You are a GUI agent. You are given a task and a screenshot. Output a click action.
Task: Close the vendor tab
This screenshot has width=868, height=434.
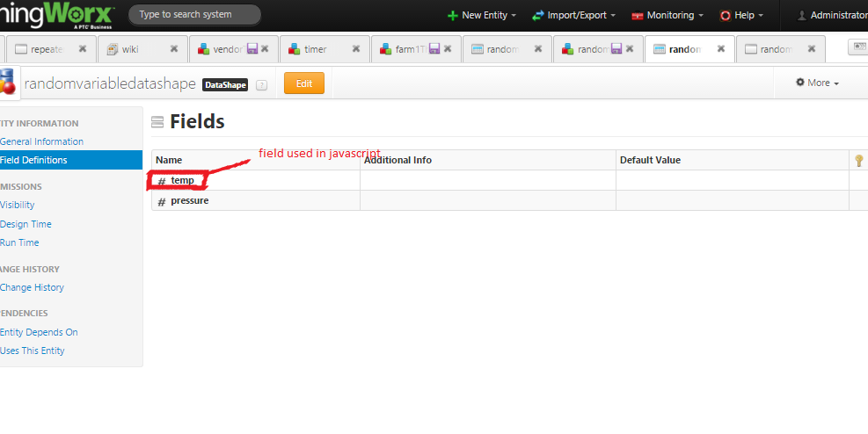265,48
